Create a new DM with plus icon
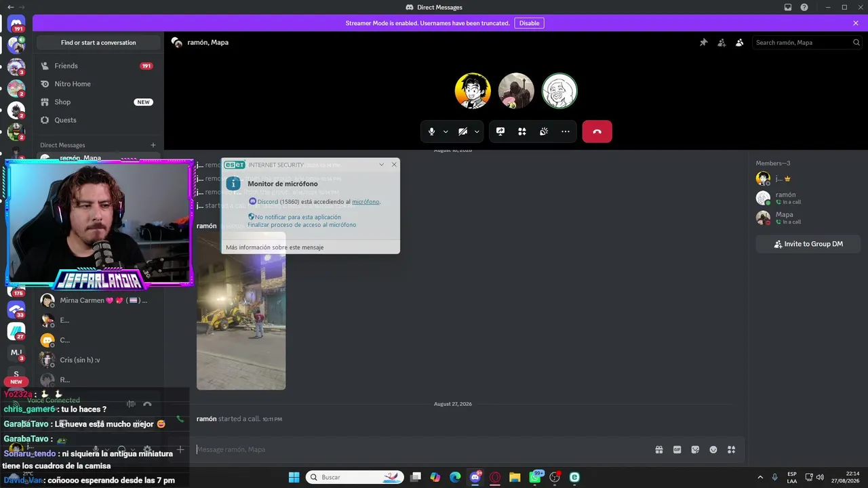 click(153, 145)
